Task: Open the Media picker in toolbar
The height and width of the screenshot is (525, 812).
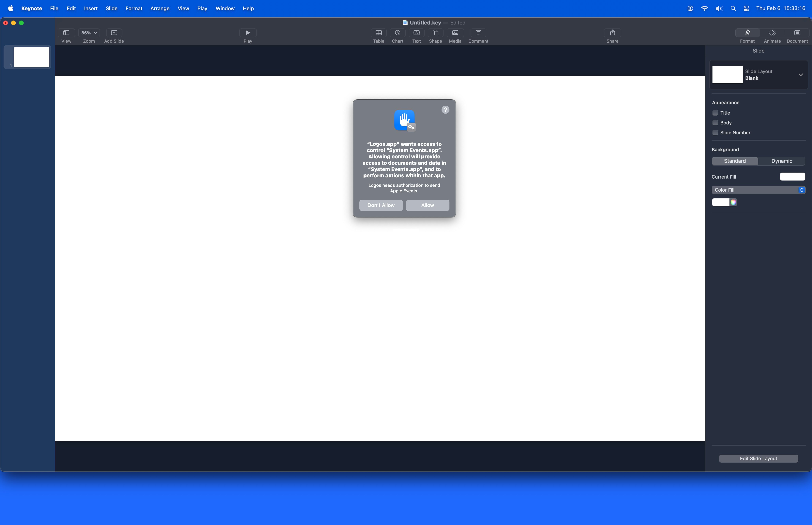Action: 455,33
